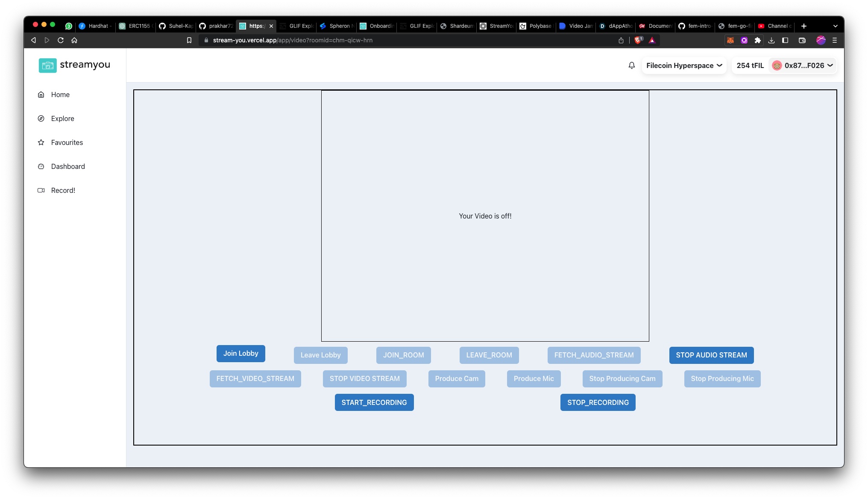Image resolution: width=868 pixels, height=499 pixels.
Task: Click the Join Lobby button
Action: [240, 353]
